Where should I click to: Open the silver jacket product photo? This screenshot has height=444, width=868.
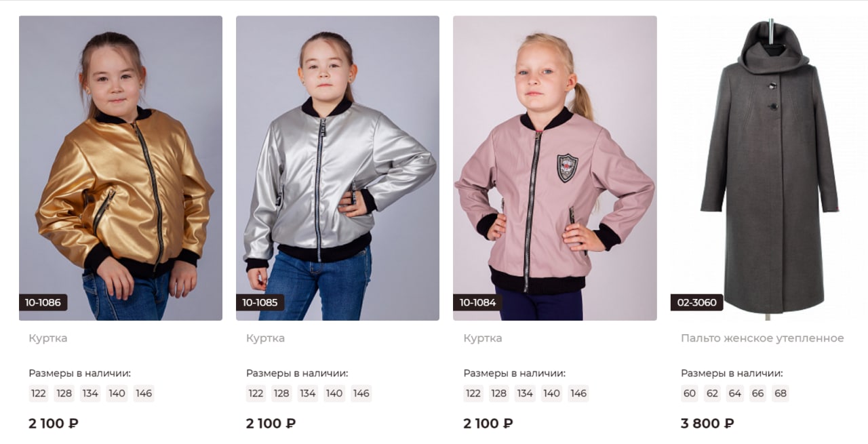tap(338, 168)
